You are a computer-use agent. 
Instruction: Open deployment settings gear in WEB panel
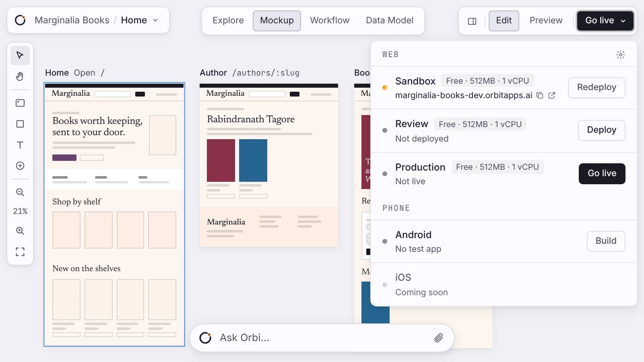coord(621,55)
